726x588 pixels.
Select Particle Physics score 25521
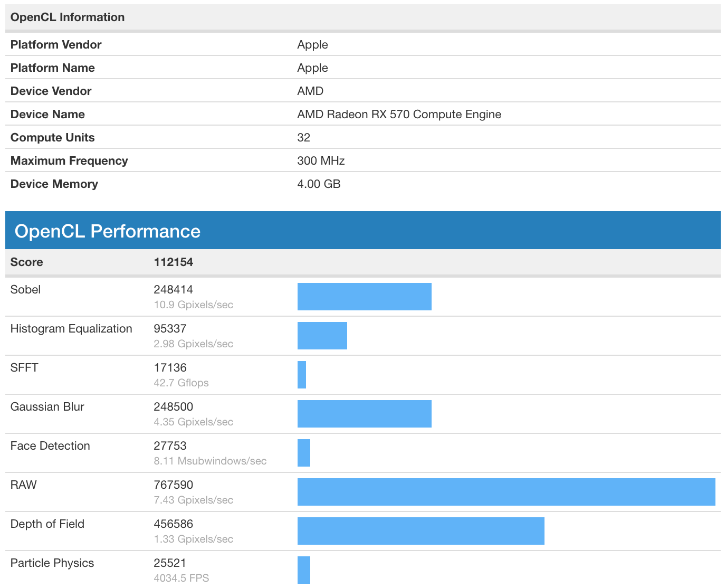(170, 563)
